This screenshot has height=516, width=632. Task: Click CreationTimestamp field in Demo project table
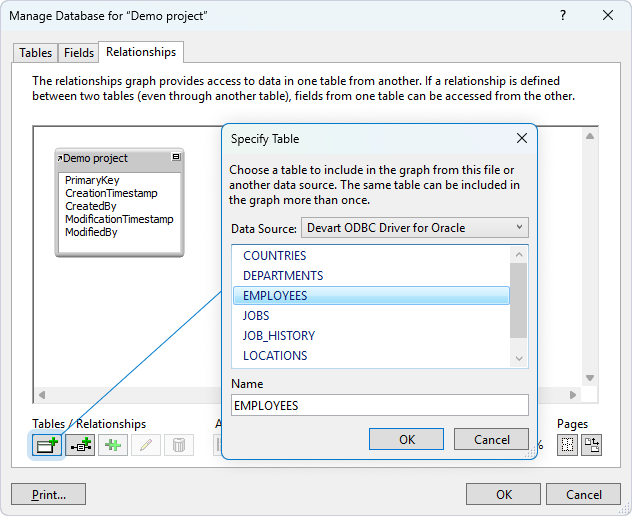(111, 193)
